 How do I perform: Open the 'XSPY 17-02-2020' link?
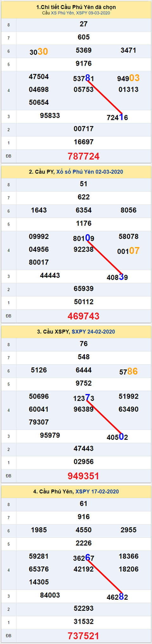coord(97,492)
